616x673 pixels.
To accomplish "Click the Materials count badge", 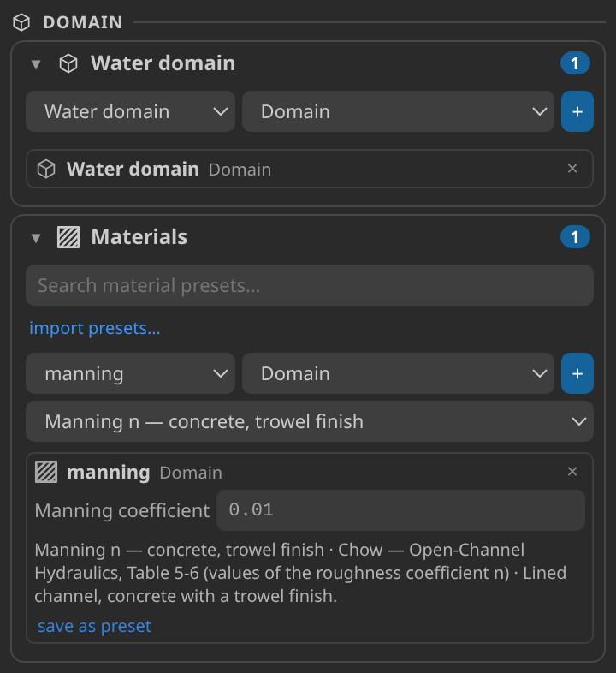I will (575, 237).
